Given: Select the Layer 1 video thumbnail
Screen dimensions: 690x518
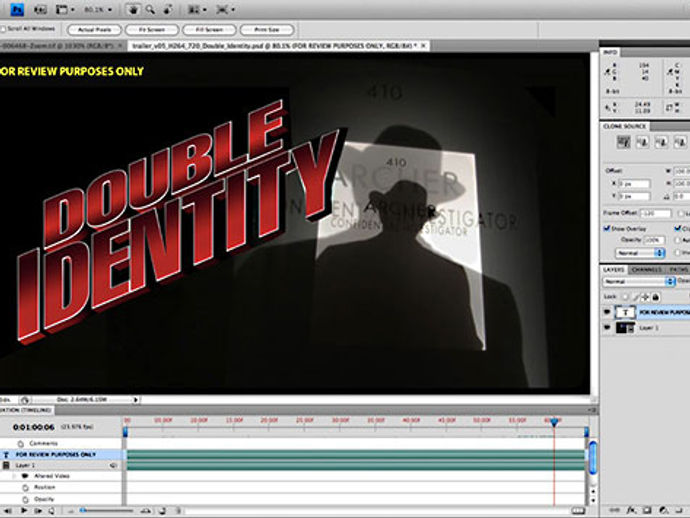Looking at the screenshot, I should (x=625, y=328).
